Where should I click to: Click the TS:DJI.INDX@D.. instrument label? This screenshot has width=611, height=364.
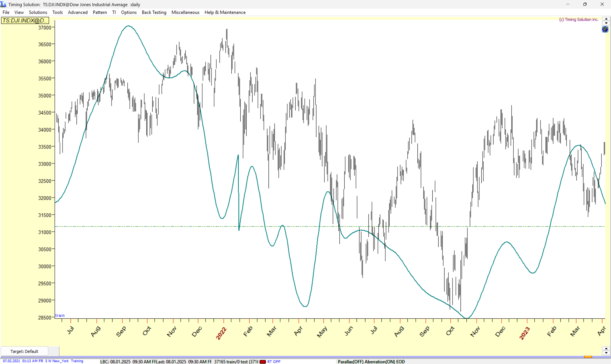pos(25,20)
